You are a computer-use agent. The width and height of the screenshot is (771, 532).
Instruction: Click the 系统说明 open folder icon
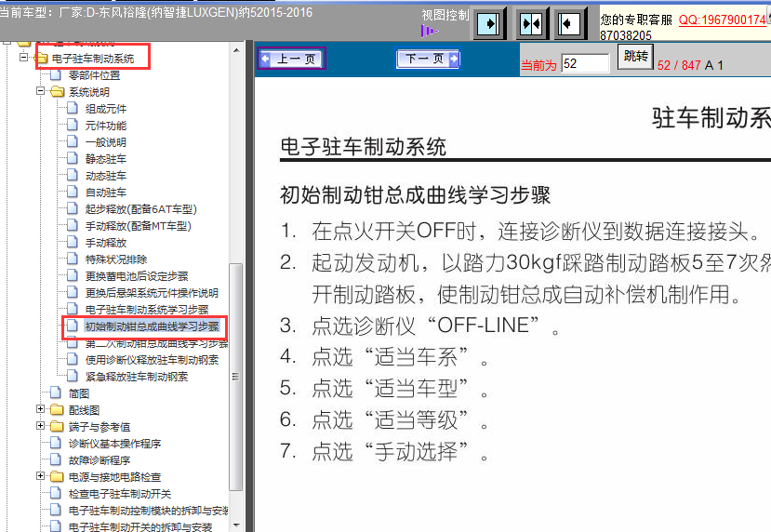(57, 92)
